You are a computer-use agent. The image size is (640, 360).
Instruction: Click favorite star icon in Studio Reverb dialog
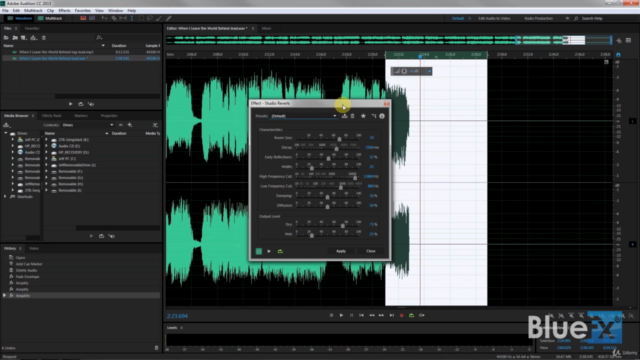click(363, 116)
